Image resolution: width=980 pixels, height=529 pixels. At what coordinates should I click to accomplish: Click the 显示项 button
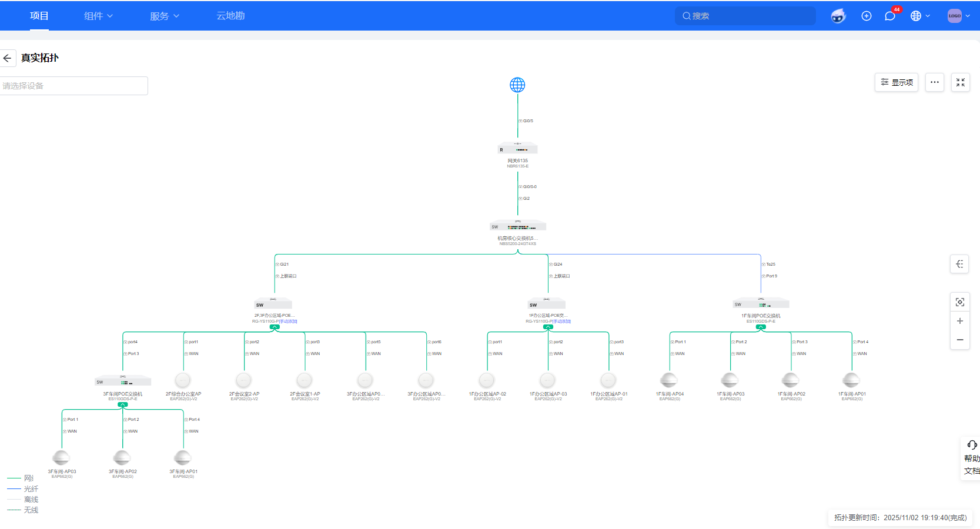896,82
